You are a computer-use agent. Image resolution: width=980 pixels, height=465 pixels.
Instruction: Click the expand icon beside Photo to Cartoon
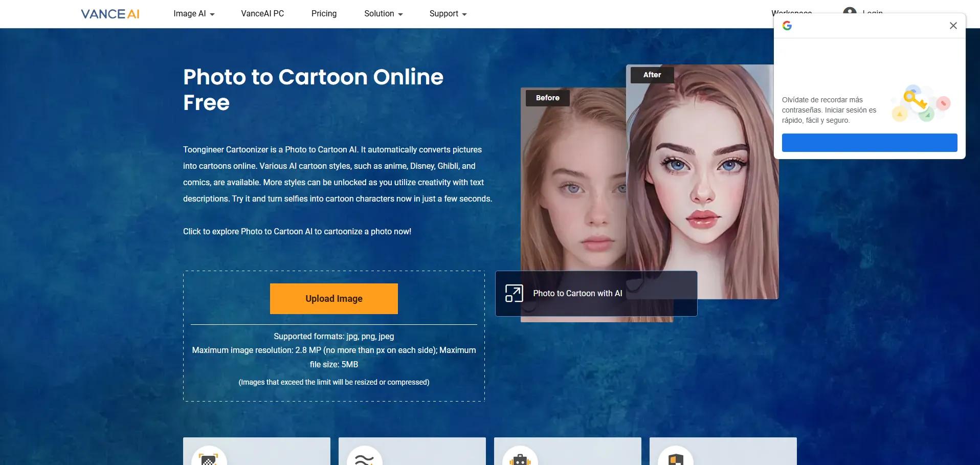[514, 293]
